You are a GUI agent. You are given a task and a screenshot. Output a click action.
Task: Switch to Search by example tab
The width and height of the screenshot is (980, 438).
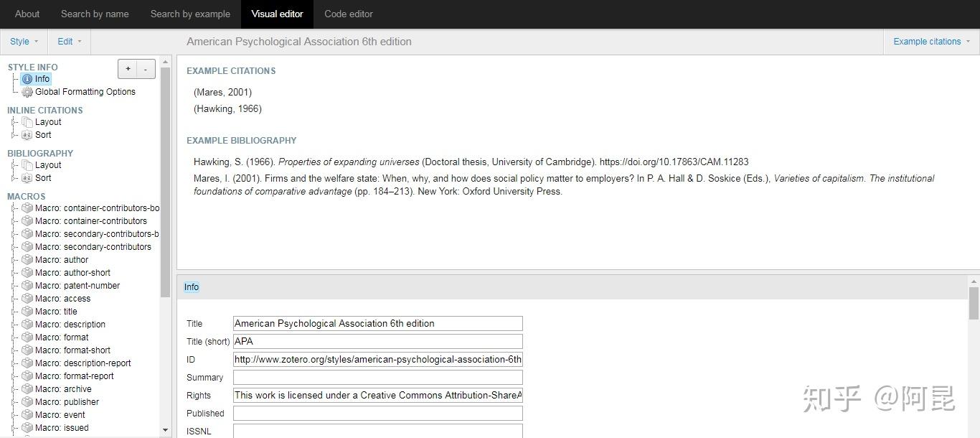pyautogui.click(x=190, y=14)
